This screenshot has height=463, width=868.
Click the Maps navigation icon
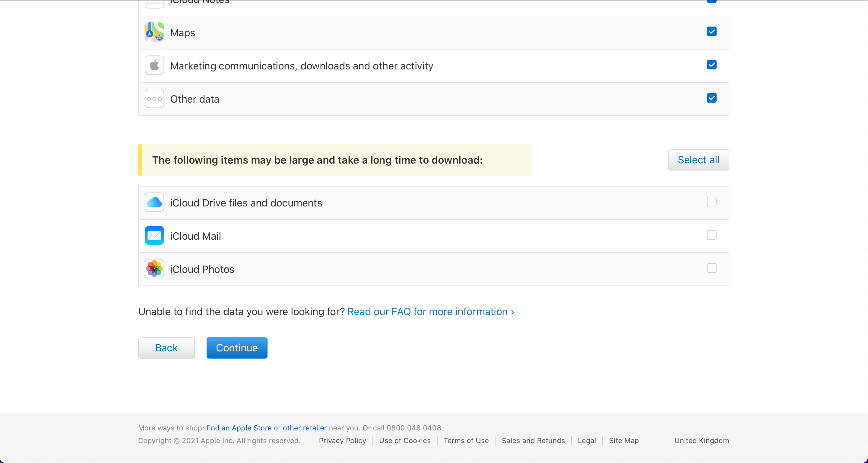pos(155,32)
